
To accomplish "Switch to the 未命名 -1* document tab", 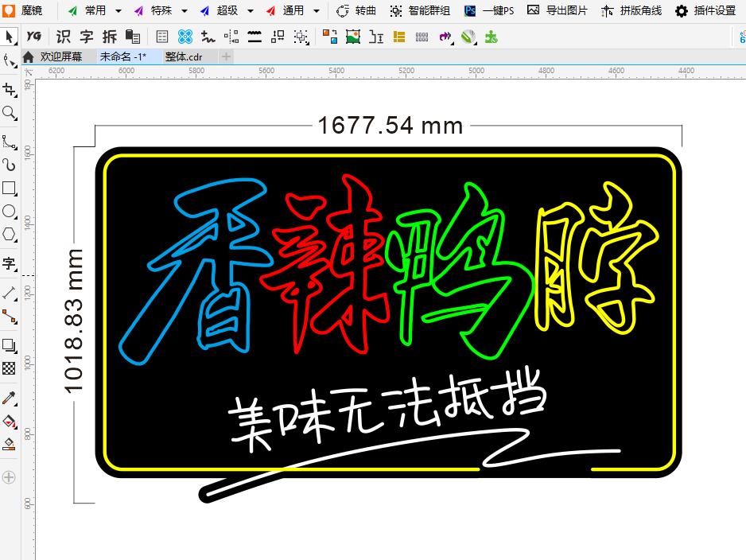I will coord(129,56).
